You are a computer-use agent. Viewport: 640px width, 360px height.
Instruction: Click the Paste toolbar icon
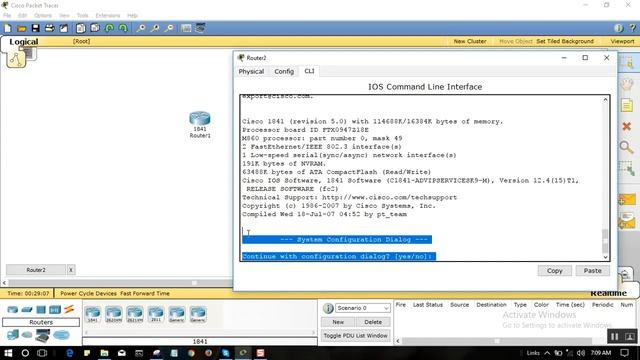point(95,28)
